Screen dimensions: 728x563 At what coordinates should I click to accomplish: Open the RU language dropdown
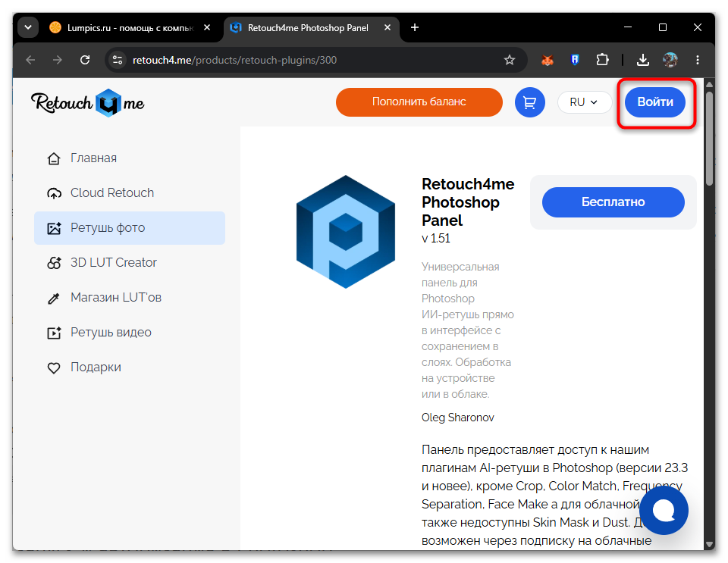584,102
